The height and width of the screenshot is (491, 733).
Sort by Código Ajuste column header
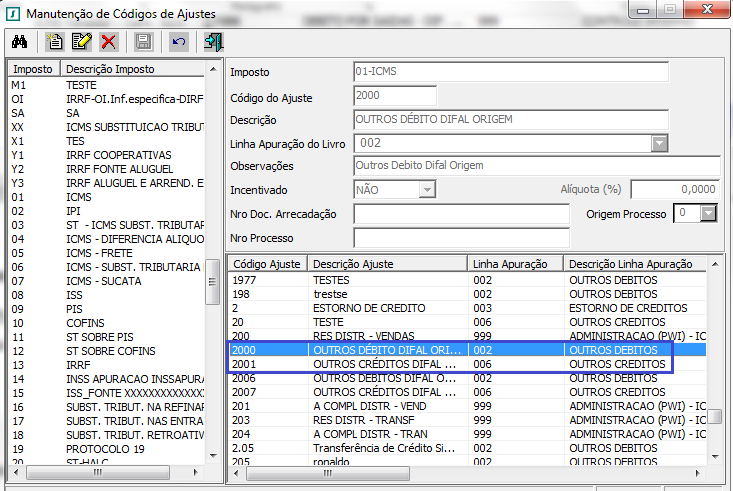tap(266, 264)
